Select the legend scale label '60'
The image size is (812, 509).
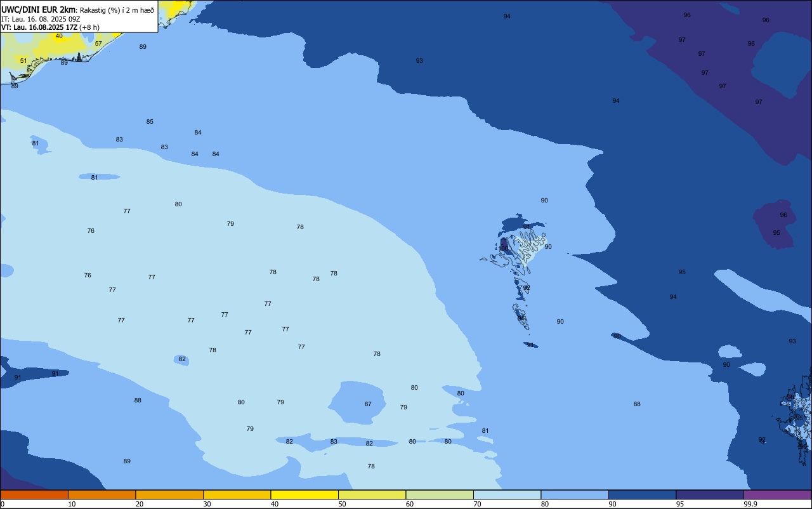[x=410, y=504]
